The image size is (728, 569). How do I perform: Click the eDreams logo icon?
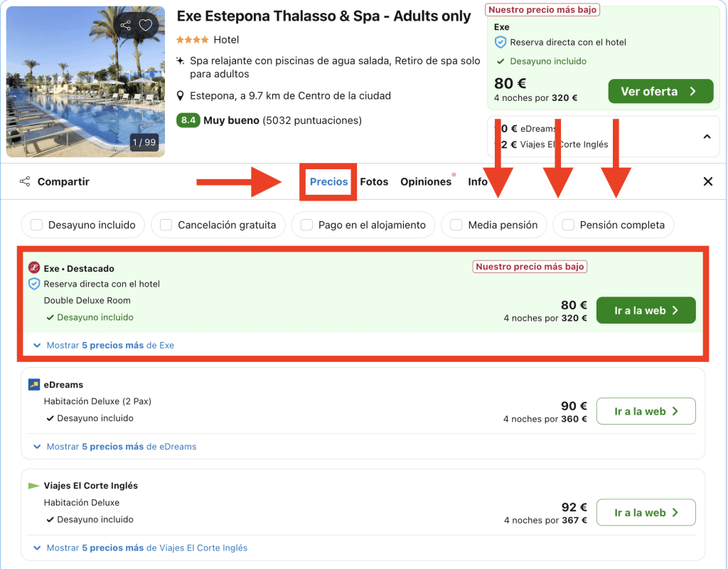click(33, 385)
